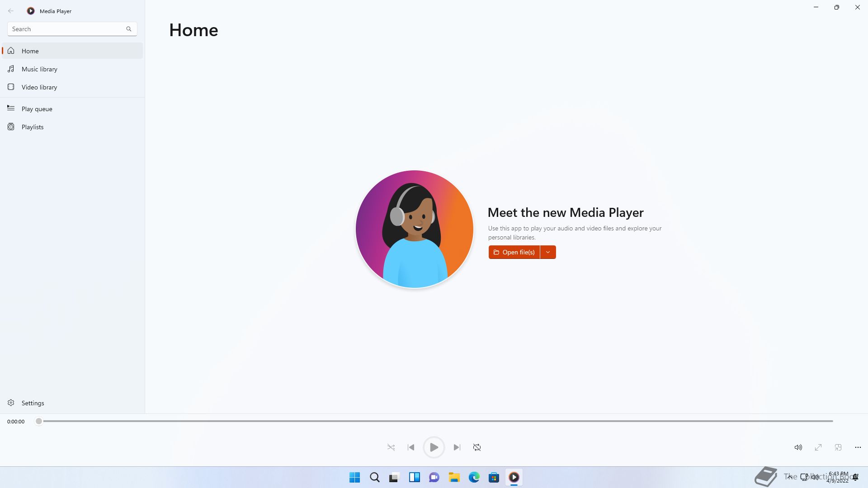868x488 pixels.
Task: Click the playback seek slider
Action: [434, 421]
